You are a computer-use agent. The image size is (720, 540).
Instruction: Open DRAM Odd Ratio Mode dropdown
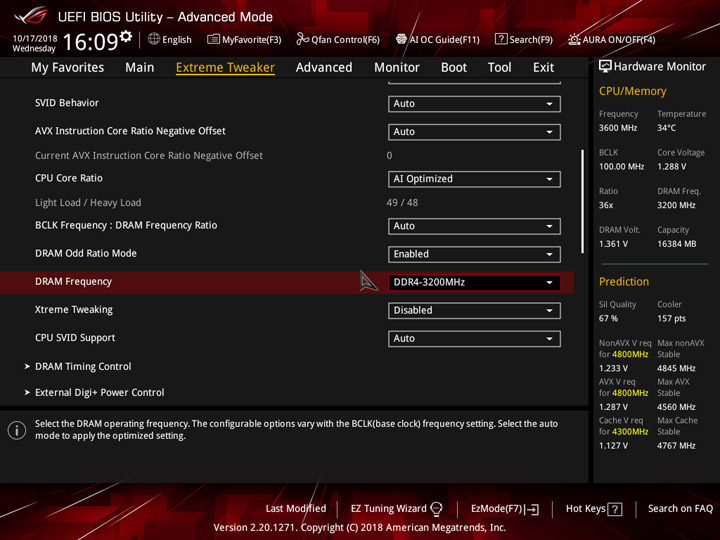pos(474,254)
